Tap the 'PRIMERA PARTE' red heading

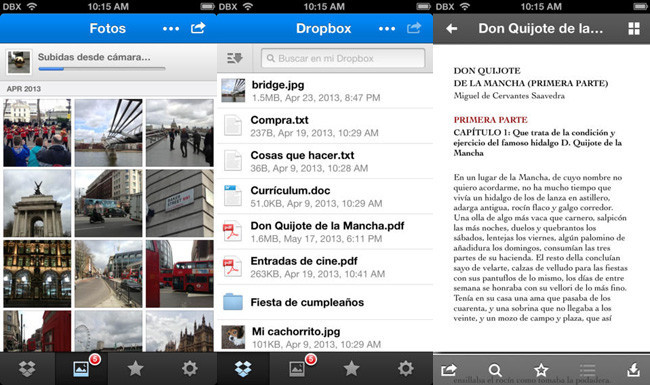[x=490, y=120]
